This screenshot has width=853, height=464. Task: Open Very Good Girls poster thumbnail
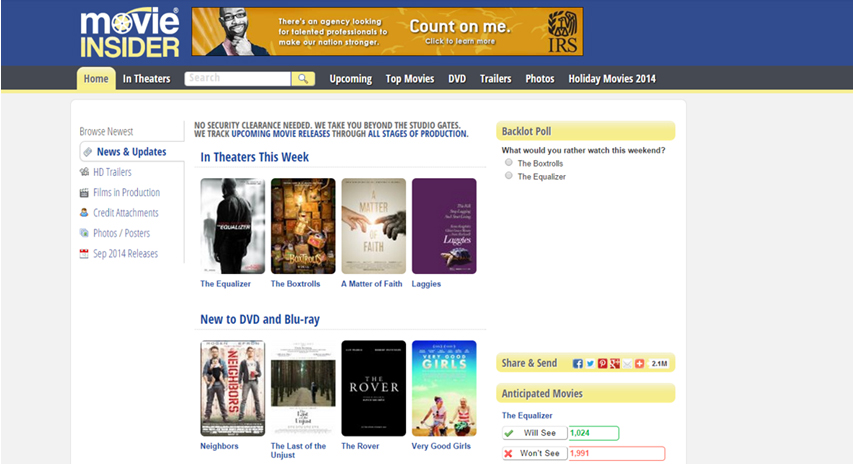[444, 388]
